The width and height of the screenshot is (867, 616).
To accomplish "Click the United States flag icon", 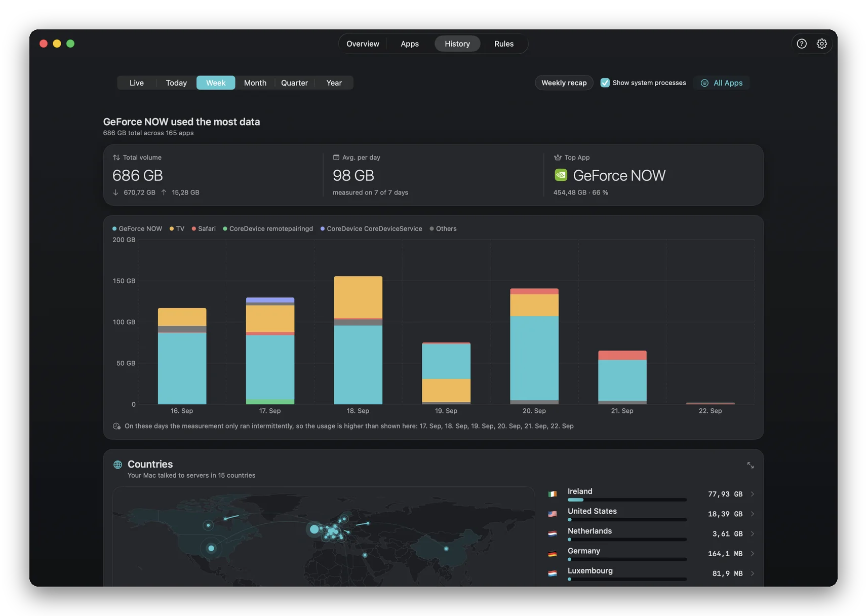I will (x=553, y=514).
